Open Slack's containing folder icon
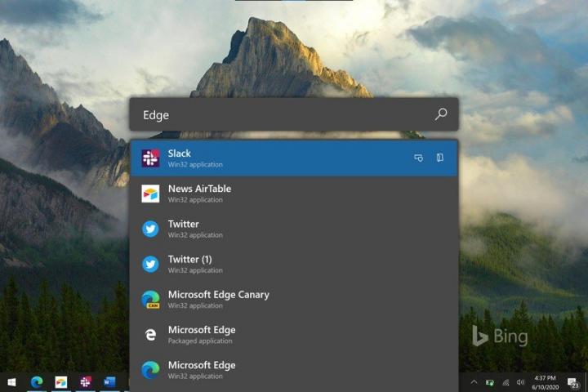The height and width of the screenshot is (392, 588). click(440, 158)
